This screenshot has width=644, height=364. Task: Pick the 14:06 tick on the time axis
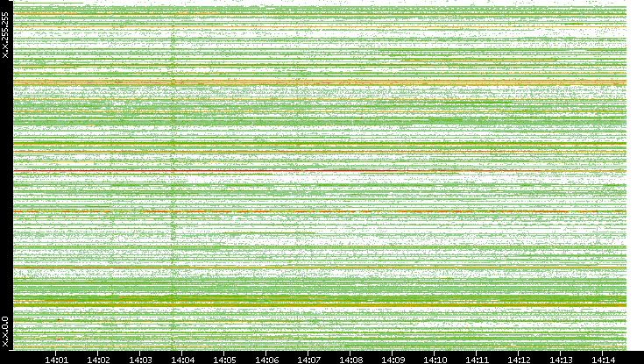coord(266,359)
